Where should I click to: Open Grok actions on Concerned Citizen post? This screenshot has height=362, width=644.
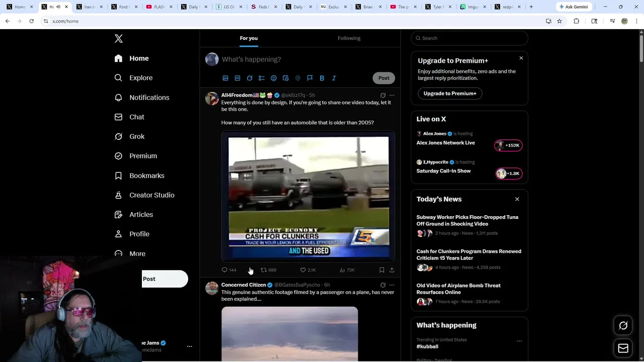point(383,285)
